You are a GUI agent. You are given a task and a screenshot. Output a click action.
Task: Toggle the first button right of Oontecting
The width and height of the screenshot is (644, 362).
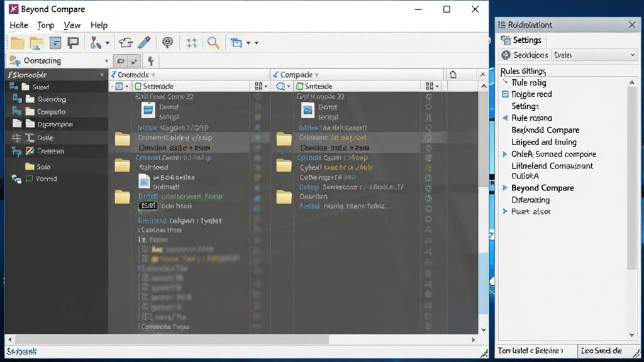coord(120,61)
